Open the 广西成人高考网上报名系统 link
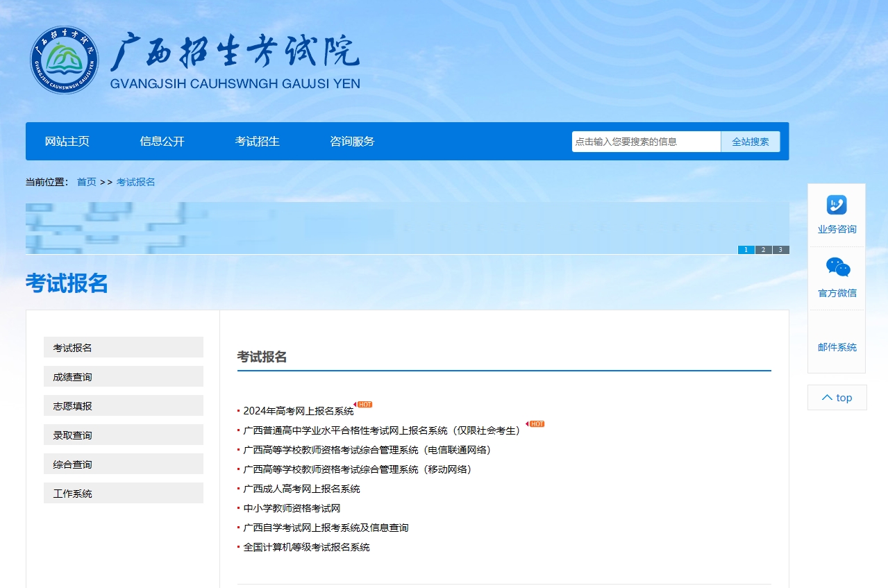The width and height of the screenshot is (888, 588). [301, 489]
